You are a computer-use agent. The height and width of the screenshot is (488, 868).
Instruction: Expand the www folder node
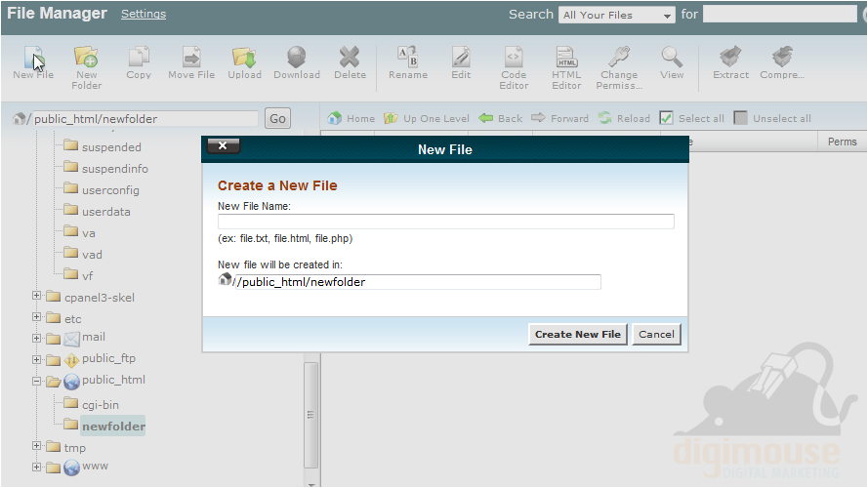(36, 467)
